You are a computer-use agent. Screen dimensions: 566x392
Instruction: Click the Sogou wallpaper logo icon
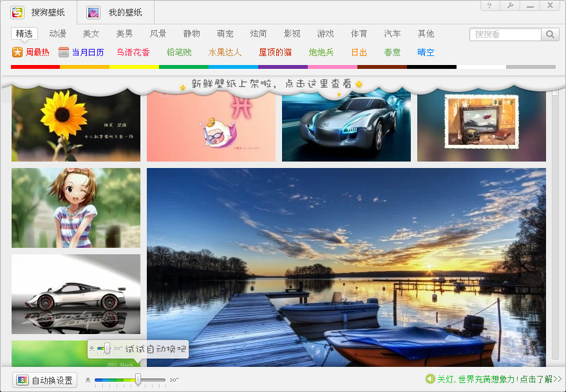coord(18,11)
